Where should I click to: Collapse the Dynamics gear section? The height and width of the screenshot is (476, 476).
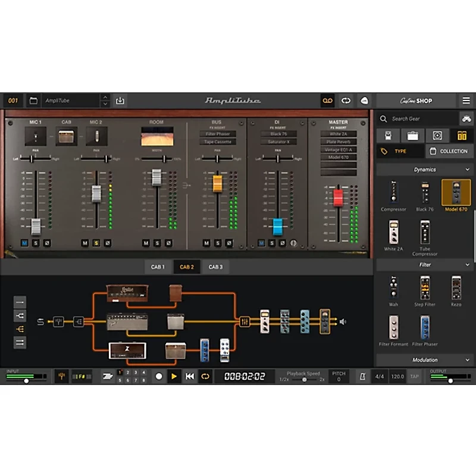(468, 170)
